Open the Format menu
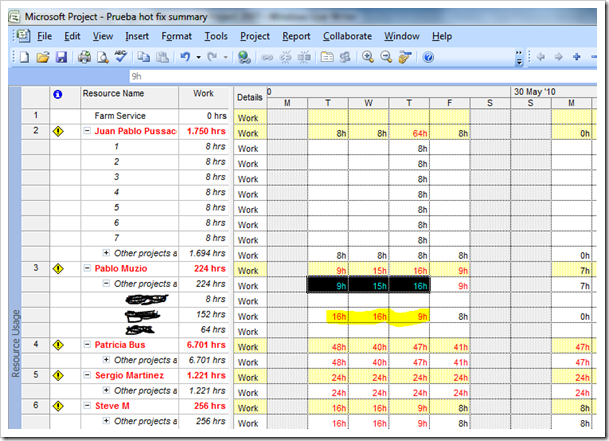Viewport: 609px width, 441px height. coord(176,36)
